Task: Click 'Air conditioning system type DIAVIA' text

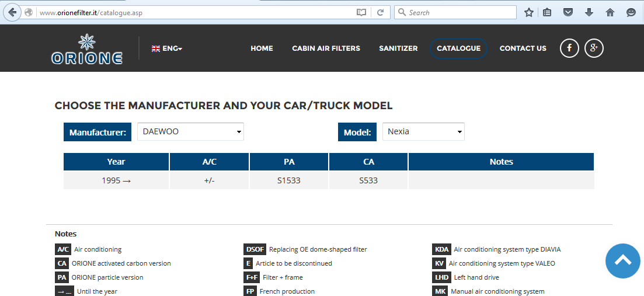Action: 507,249
